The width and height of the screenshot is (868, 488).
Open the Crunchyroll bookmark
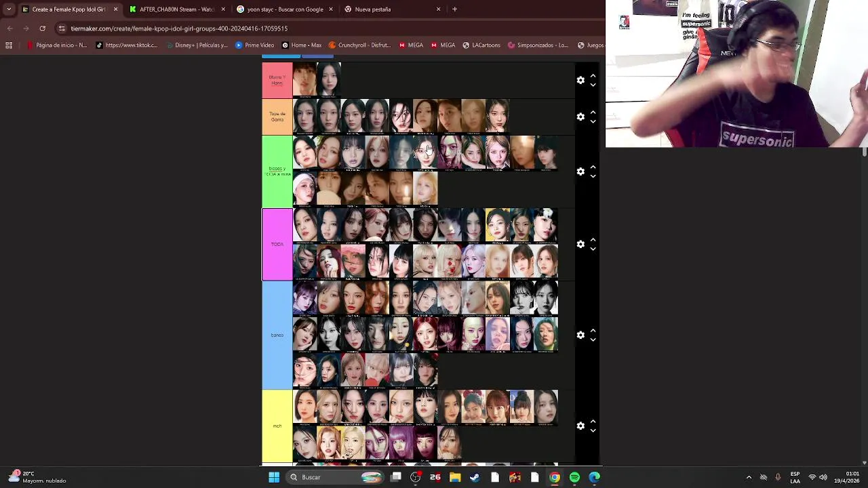click(360, 45)
